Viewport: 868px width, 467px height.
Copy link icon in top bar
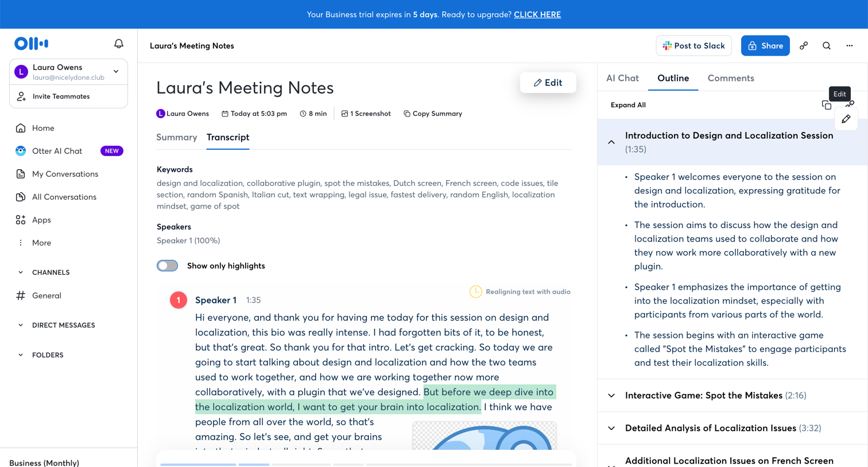click(804, 46)
